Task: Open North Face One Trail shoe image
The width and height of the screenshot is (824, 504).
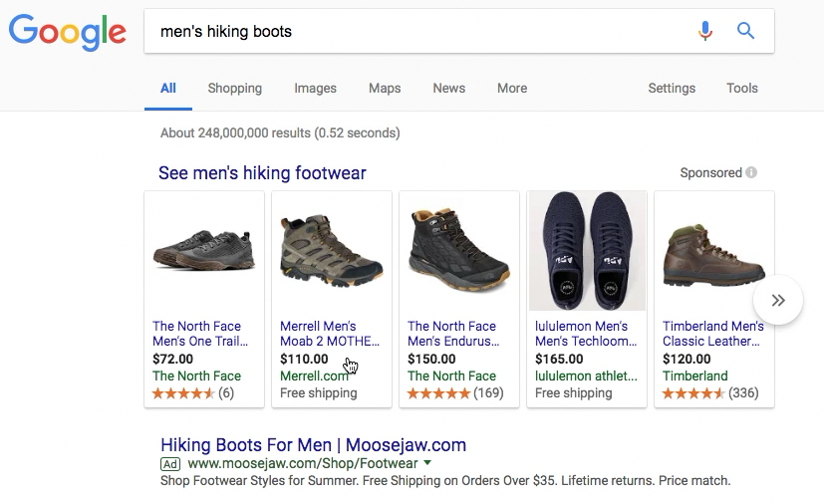Action: pos(204,251)
